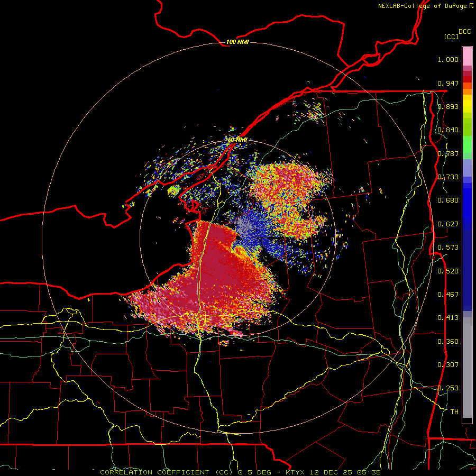Click the DCC label above the color scale

(x=464, y=31)
